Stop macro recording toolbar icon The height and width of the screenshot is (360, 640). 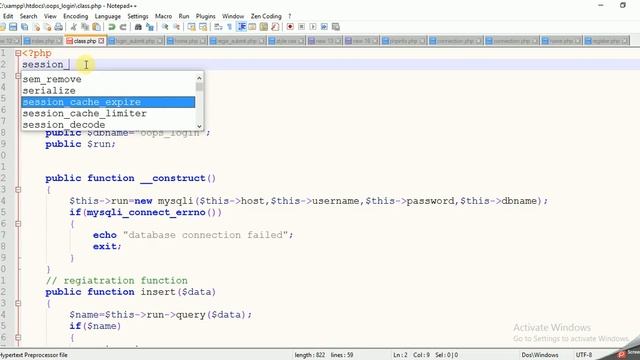pyautogui.click(x=302, y=27)
